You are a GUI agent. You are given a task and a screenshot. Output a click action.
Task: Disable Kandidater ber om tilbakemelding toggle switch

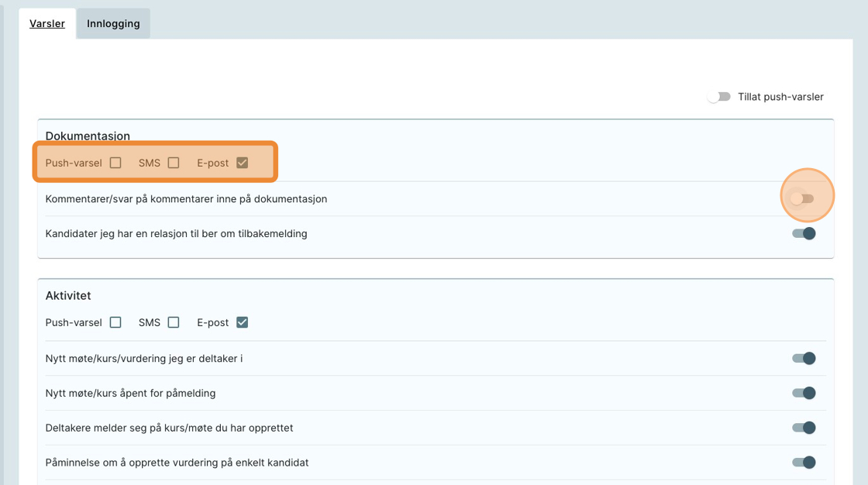[x=804, y=233]
